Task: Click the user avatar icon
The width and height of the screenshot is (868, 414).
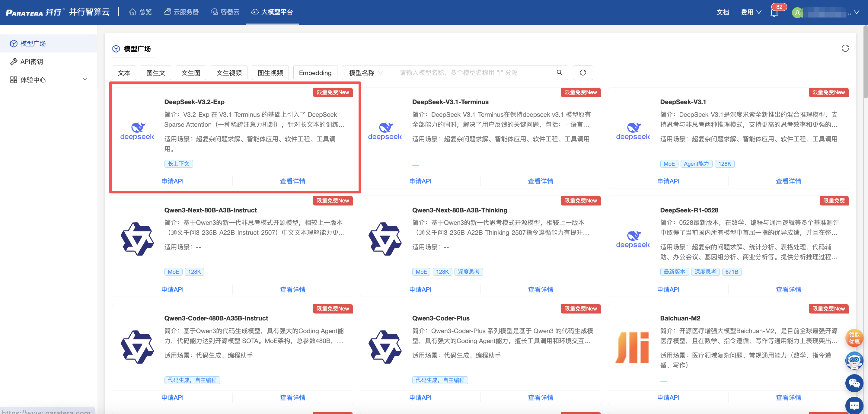Action: click(x=797, y=13)
